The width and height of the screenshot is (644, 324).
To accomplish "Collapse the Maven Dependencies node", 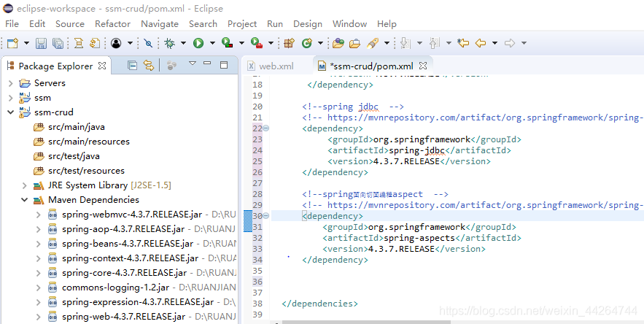I will (25, 200).
